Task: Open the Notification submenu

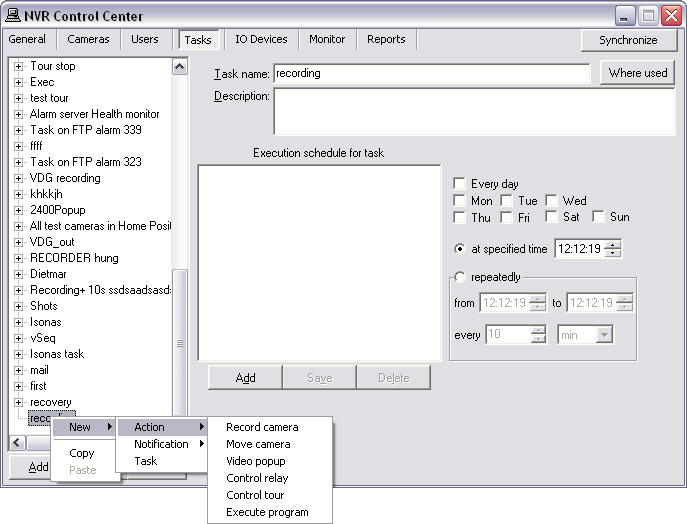Action: (162, 444)
